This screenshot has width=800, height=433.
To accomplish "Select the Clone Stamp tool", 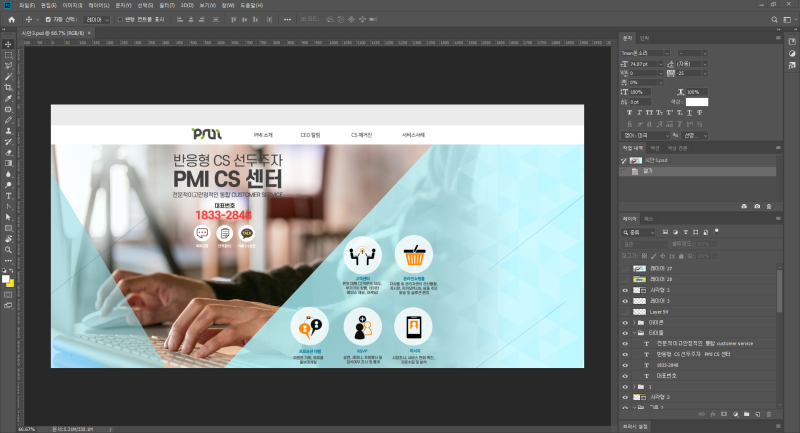I will [x=8, y=131].
